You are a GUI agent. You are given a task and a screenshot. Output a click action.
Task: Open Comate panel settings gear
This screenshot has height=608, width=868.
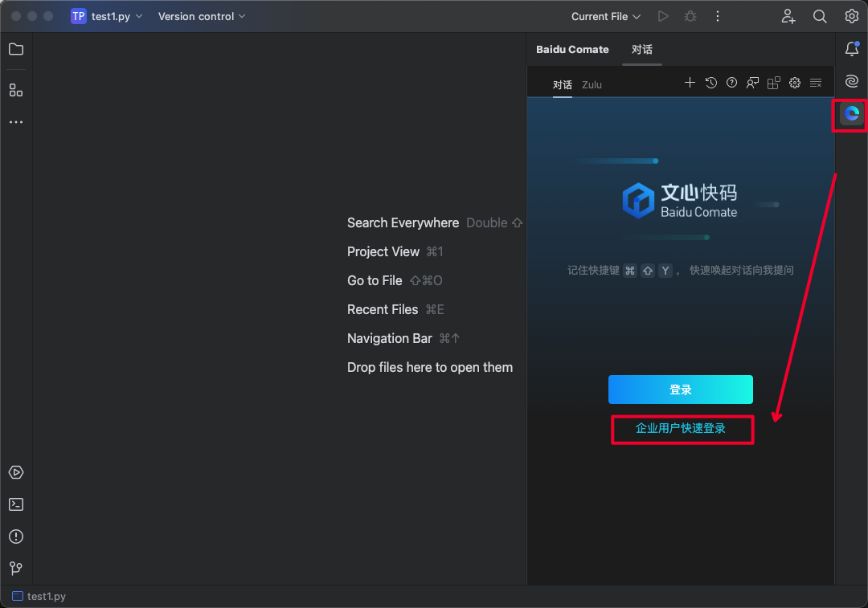(795, 83)
